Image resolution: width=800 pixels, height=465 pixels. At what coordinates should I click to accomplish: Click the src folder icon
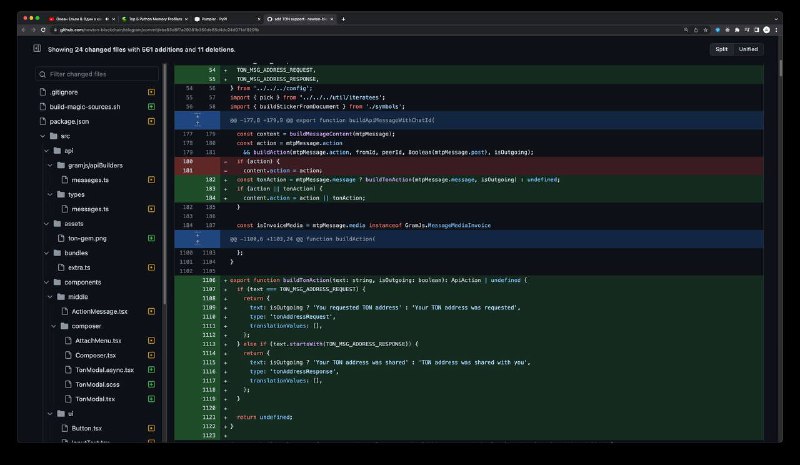click(x=54, y=136)
